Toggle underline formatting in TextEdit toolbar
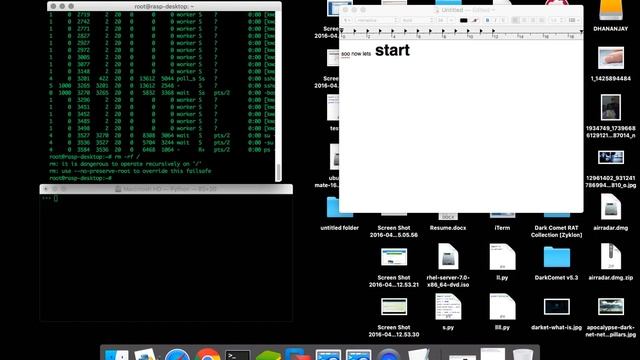The width and height of the screenshot is (640, 360). (503, 20)
